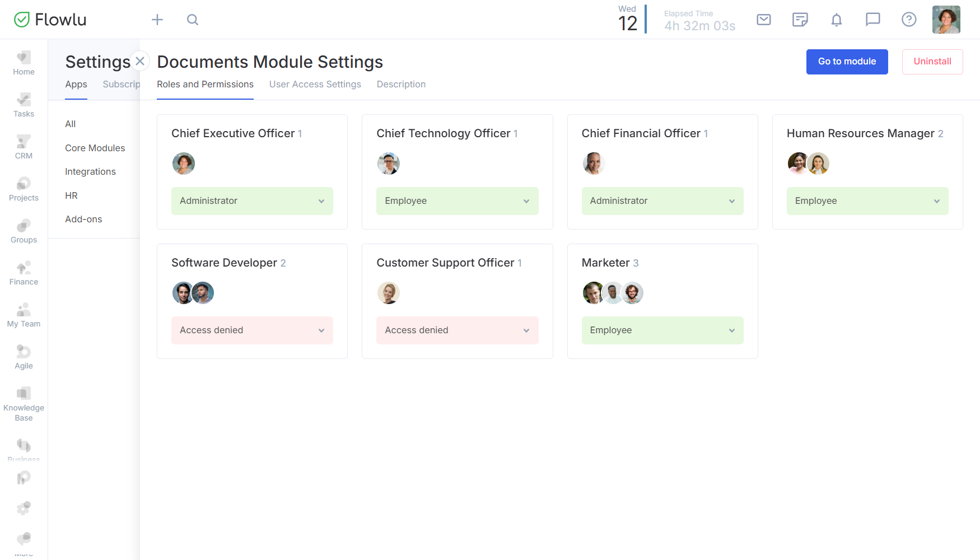Click the Software Developer card title
This screenshot has width=980, height=560.
point(224,263)
